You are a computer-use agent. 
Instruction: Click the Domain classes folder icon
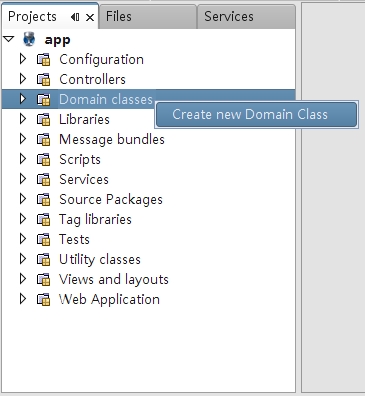(43, 99)
